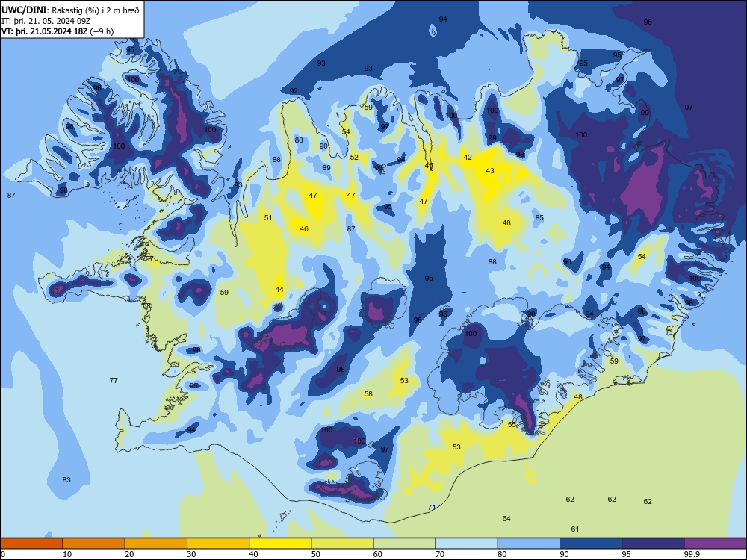This screenshot has height=560, width=747.
Task: Click the humidity value 83 over the sea
Action: [x=66, y=479]
